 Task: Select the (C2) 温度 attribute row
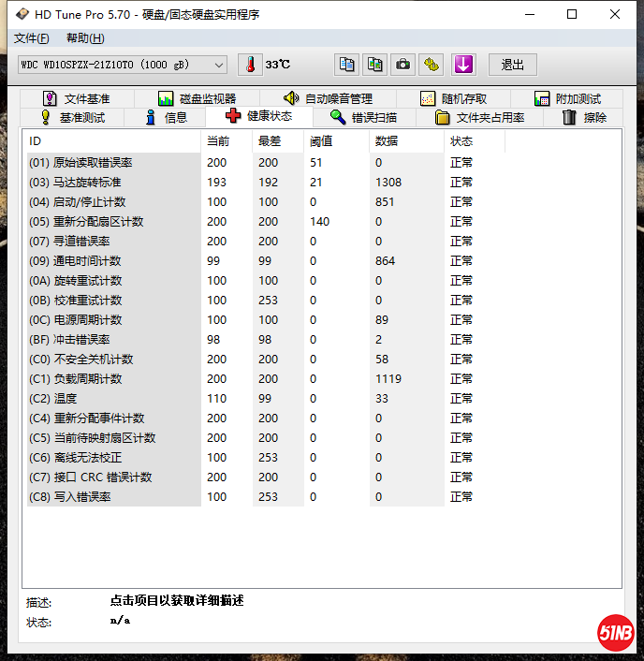point(112,399)
